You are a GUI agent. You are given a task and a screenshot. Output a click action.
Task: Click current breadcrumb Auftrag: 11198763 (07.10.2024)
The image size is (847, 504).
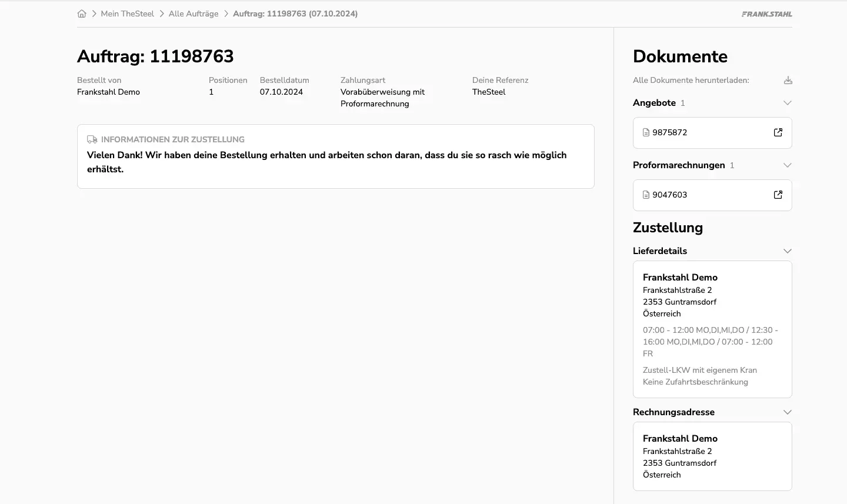295,14
